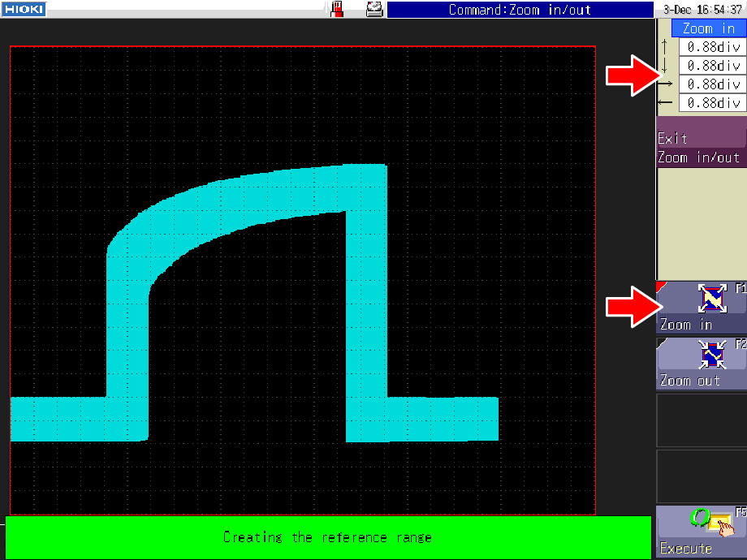Click the Command:Zoom in/out title bar
This screenshot has width=747, height=560.
pyautogui.click(x=520, y=10)
